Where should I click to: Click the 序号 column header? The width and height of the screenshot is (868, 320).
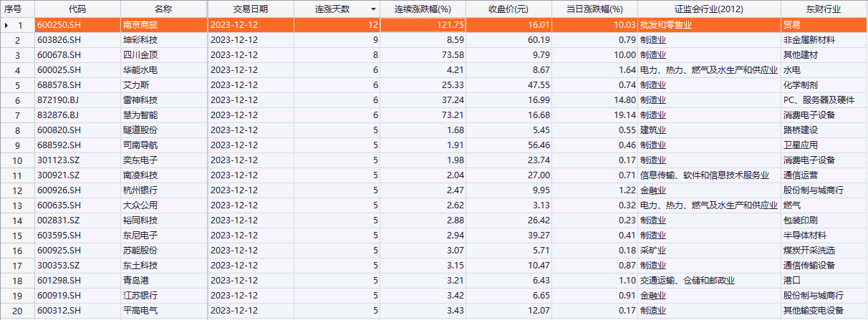pos(13,9)
